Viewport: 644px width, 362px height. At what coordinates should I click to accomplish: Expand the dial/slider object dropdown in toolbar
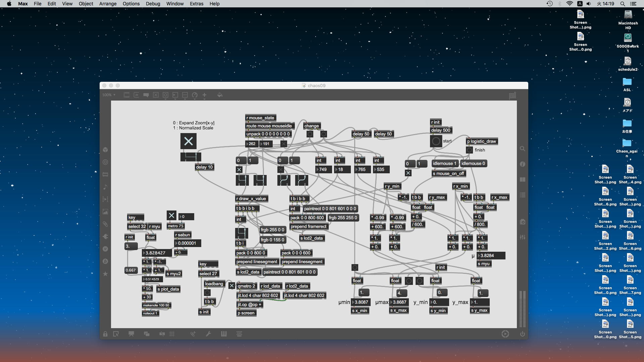click(195, 95)
